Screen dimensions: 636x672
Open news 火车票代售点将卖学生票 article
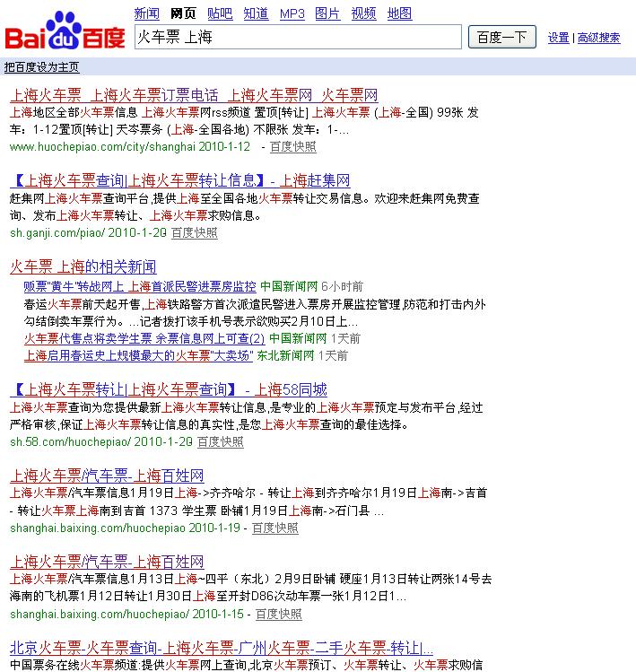pyautogui.click(x=144, y=338)
